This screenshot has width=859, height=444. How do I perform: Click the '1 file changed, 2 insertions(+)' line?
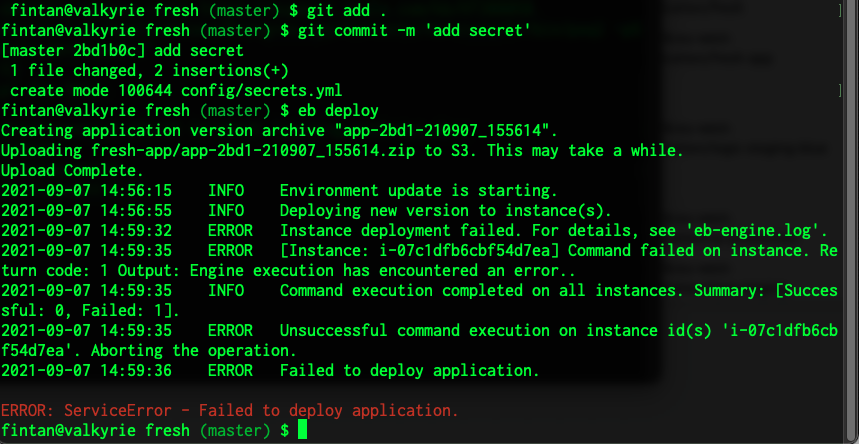tap(149, 70)
